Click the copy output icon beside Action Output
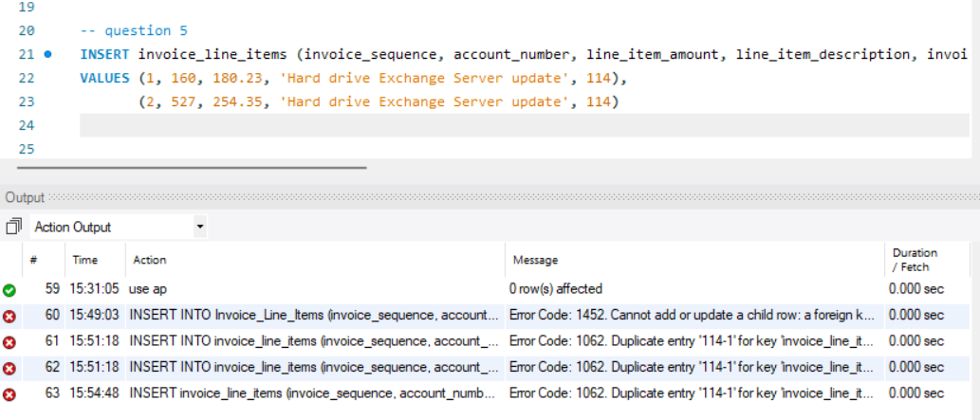 point(13,227)
